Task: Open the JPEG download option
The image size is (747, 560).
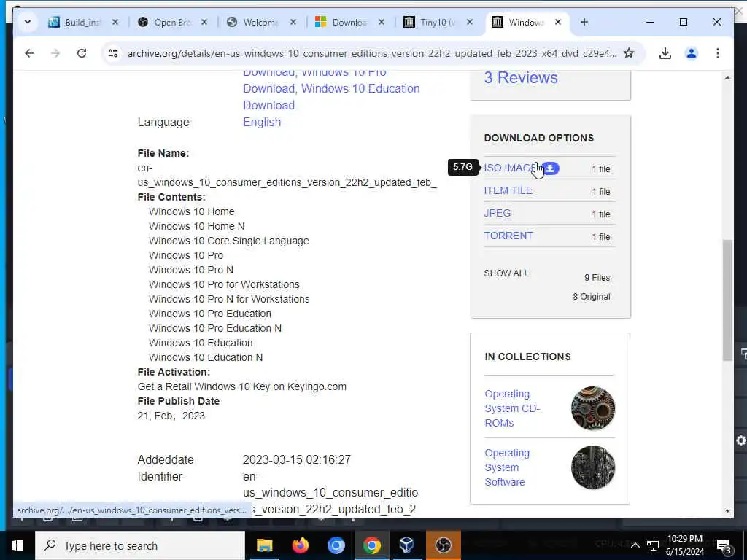Action: click(x=498, y=214)
